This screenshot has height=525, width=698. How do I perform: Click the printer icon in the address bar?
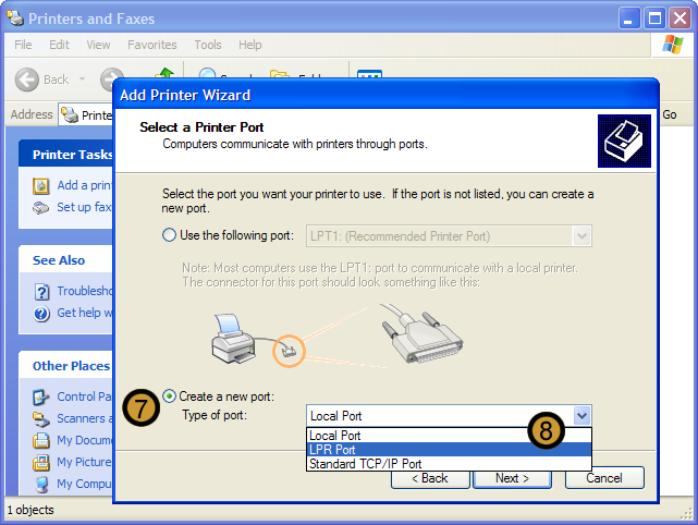tap(69, 115)
